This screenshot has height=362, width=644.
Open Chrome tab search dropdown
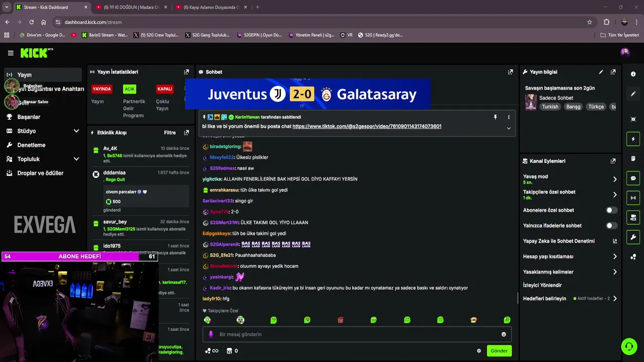pyautogui.click(x=7, y=7)
